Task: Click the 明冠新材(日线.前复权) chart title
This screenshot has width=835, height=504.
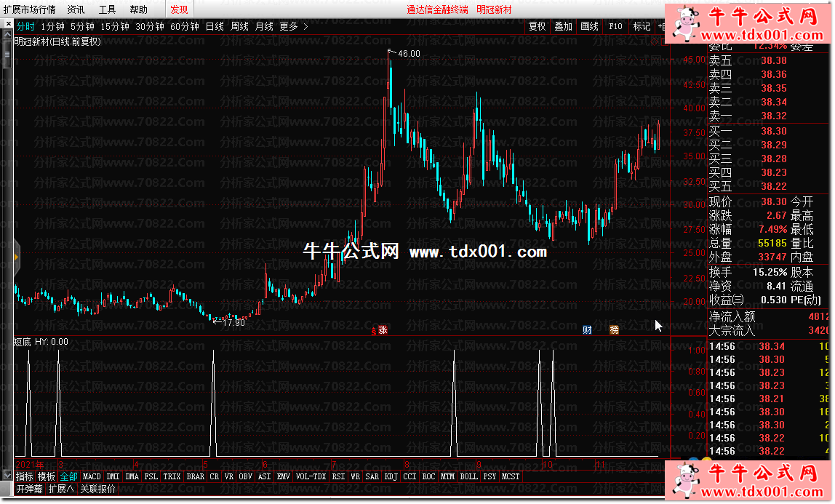Action: (x=57, y=41)
